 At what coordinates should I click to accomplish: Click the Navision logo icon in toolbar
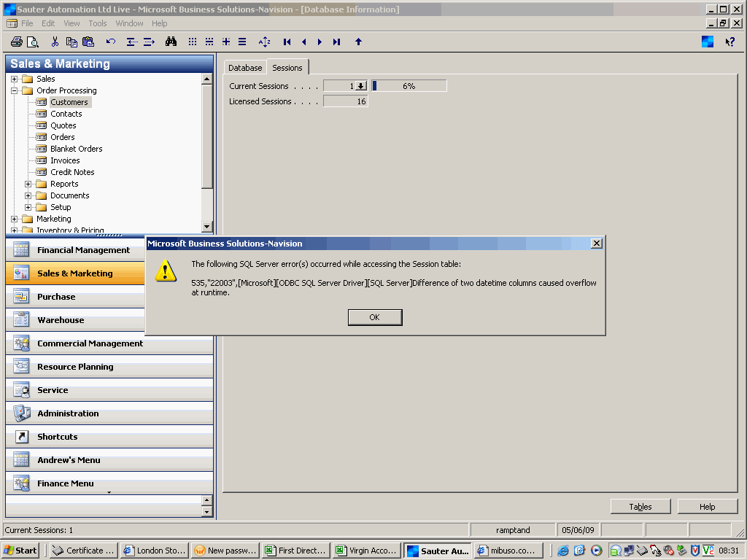[x=708, y=42]
